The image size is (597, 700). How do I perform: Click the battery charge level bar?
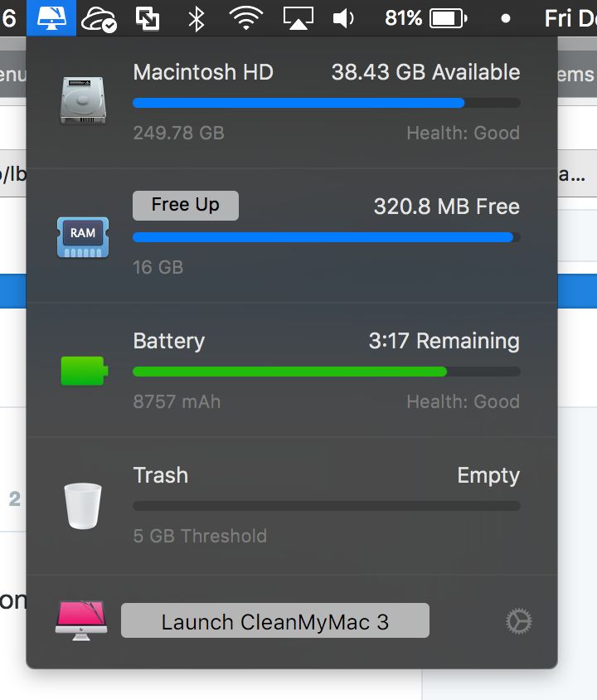tap(327, 372)
